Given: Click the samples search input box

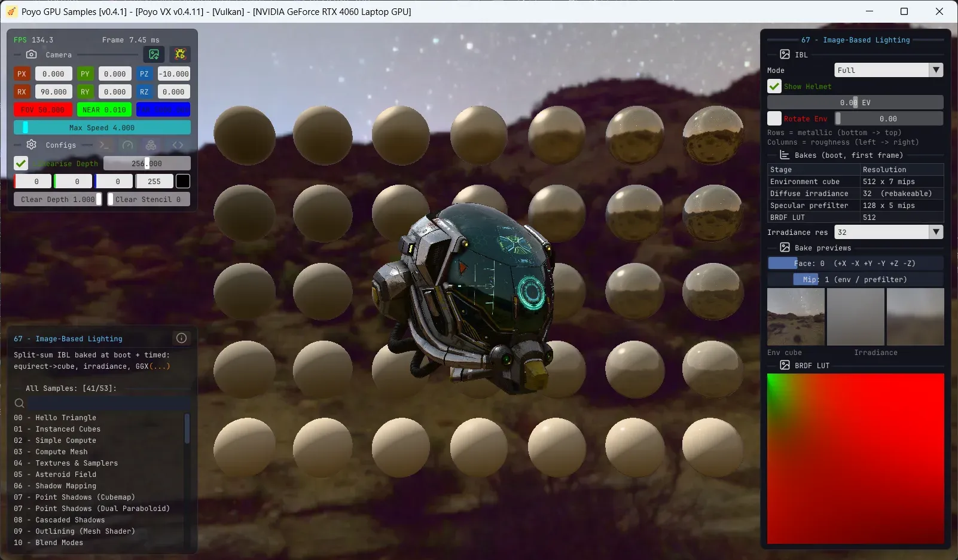Looking at the screenshot, I should (x=109, y=403).
